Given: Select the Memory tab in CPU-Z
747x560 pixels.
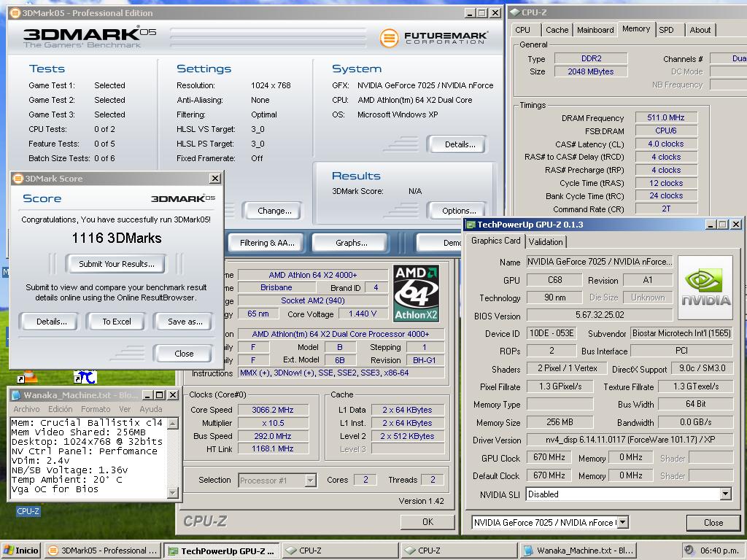Looking at the screenshot, I should (636, 28).
